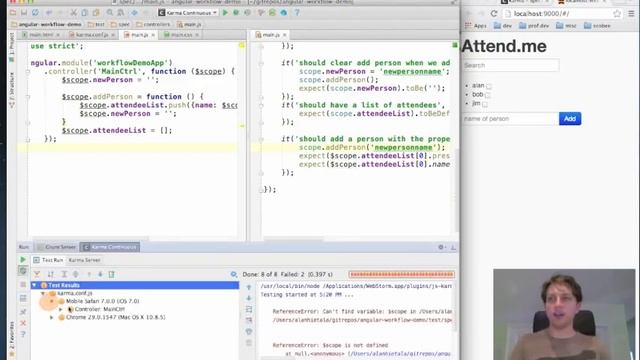This screenshot has width=640, height=360.
Task: Switch to the main.html editor tab
Action: pyautogui.click(x=41, y=35)
